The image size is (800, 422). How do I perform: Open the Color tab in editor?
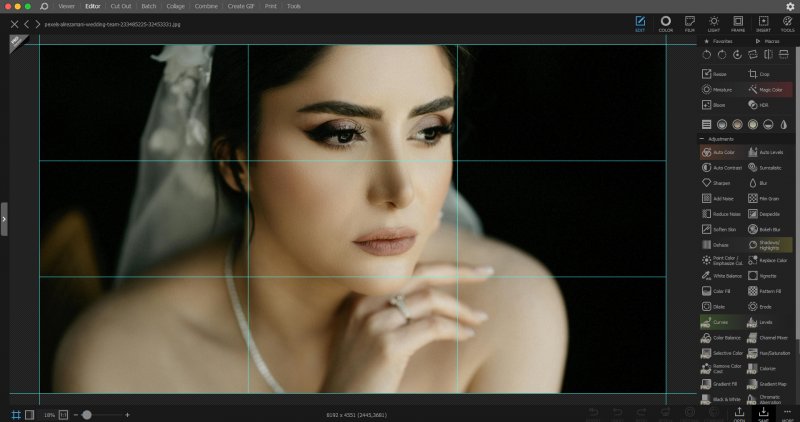click(x=665, y=23)
